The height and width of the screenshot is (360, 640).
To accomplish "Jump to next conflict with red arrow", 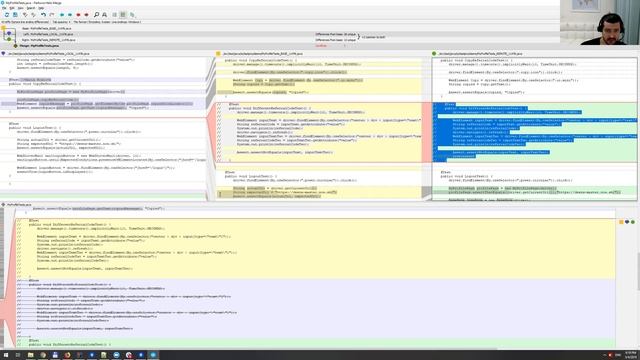I will (86, 15).
